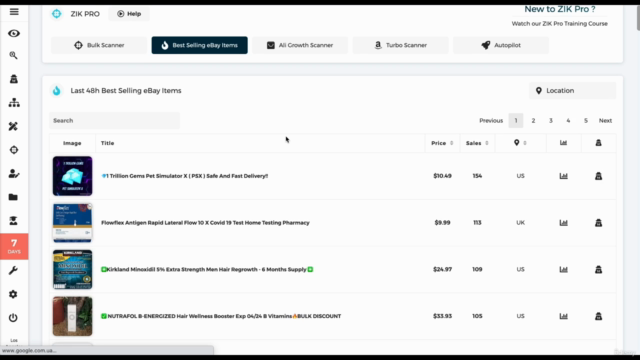Go to page 2 in pagination
This screenshot has width=640, height=360.
pyautogui.click(x=533, y=121)
